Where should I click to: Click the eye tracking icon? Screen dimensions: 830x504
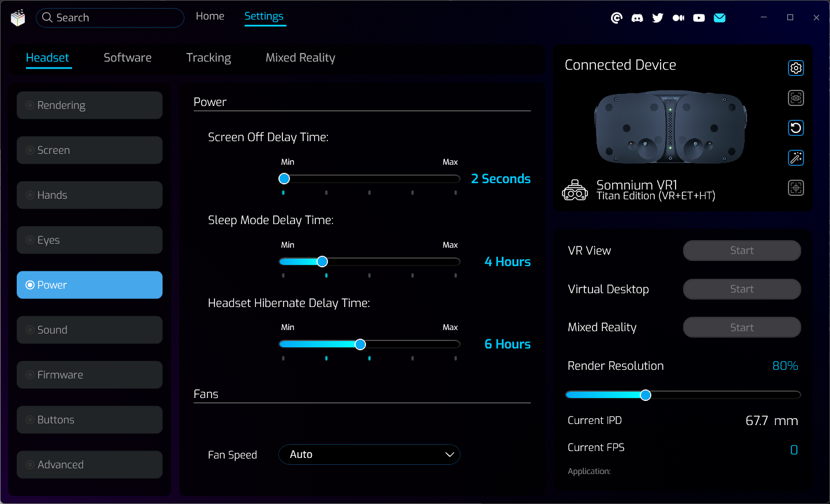pyautogui.click(x=795, y=98)
